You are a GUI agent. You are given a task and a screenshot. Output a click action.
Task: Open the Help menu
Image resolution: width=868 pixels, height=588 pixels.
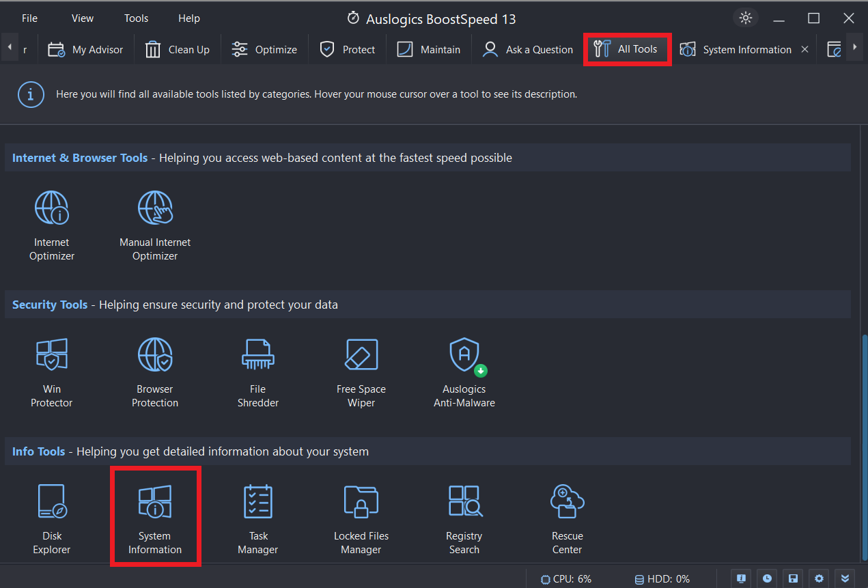pos(189,18)
